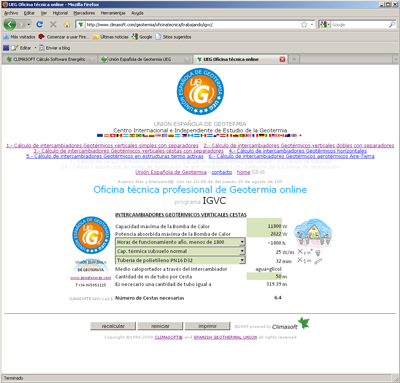Open link 6 aerotérmicos Aire-Tierra
The height and width of the screenshot is (383, 400).
pyautogui.click(x=291, y=156)
